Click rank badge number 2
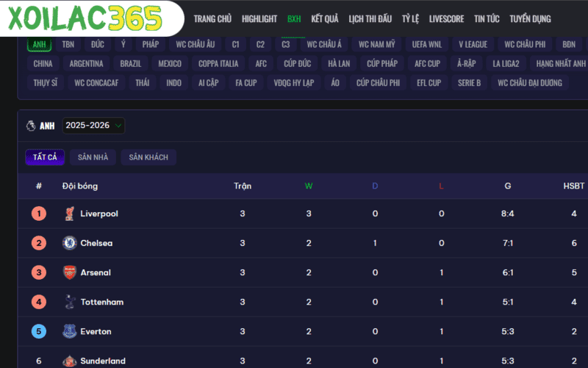 (x=39, y=243)
